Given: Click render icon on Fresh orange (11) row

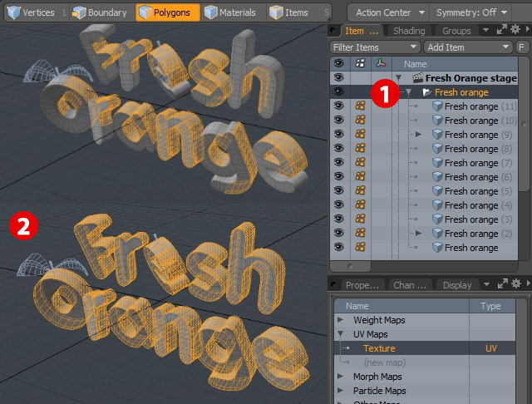Looking at the screenshot, I should coord(360,106).
